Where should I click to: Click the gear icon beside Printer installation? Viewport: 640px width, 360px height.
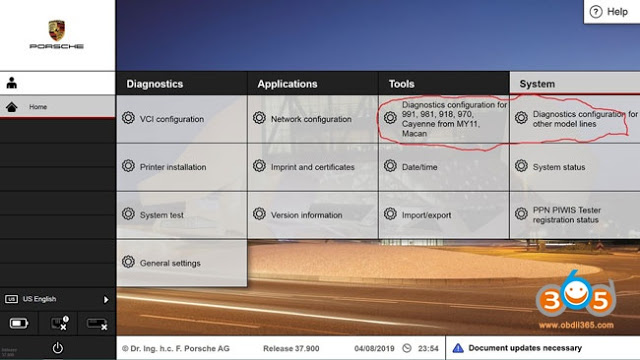click(128, 166)
